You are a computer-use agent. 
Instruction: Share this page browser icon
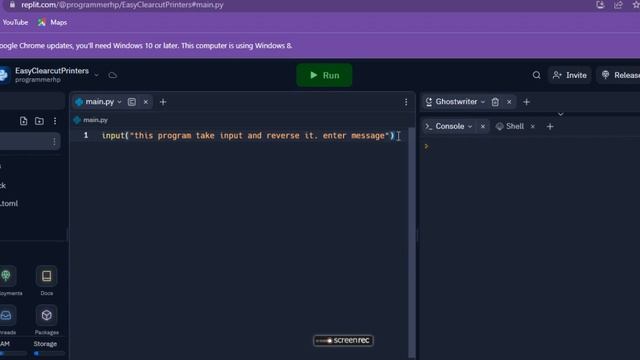coord(618,5)
